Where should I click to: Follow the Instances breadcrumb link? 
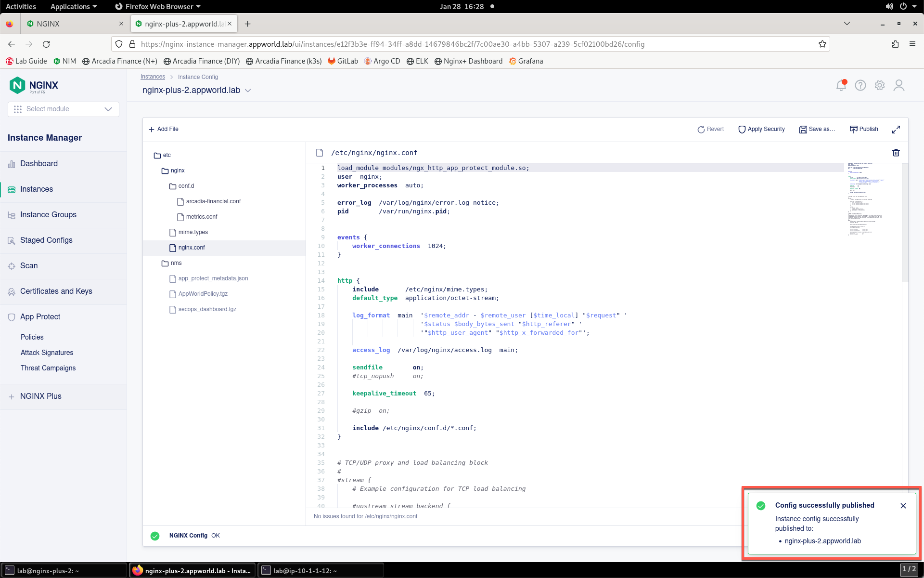click(x=153, y=77)
